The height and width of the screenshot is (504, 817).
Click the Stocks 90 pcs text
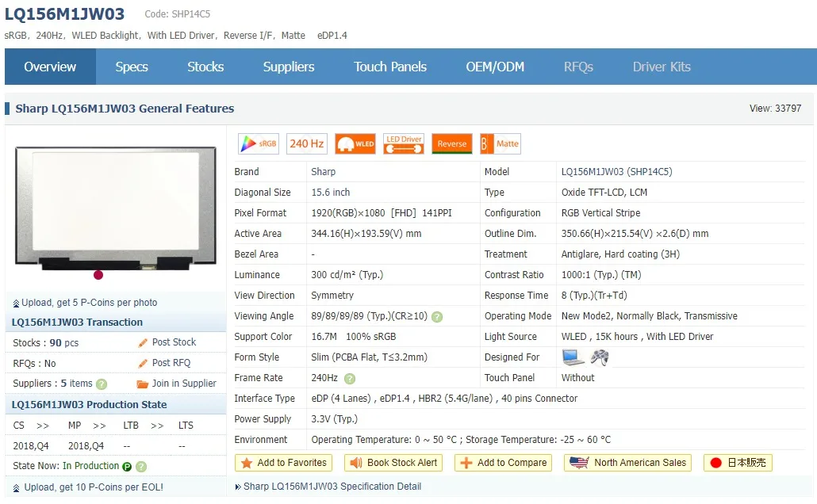click(x=46, y=342)
